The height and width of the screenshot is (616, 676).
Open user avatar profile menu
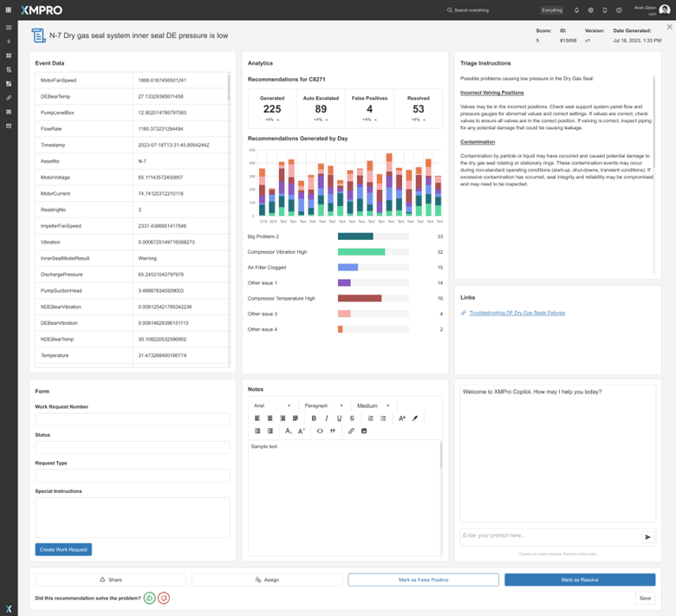point(665,10)
